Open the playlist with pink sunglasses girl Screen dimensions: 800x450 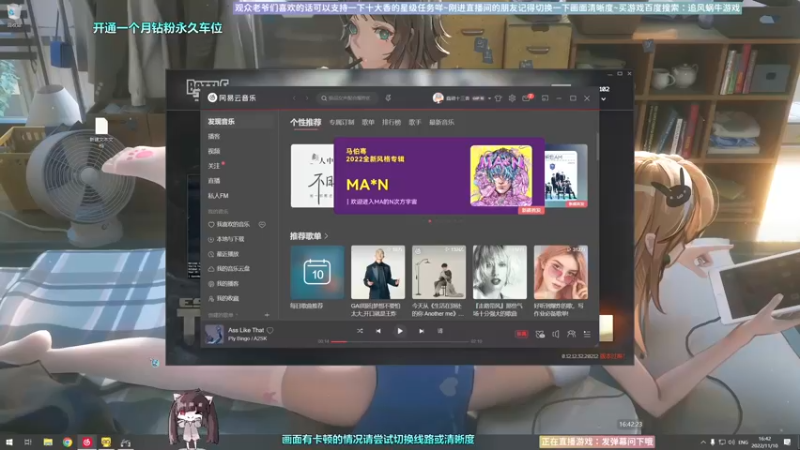click(561, 272)
